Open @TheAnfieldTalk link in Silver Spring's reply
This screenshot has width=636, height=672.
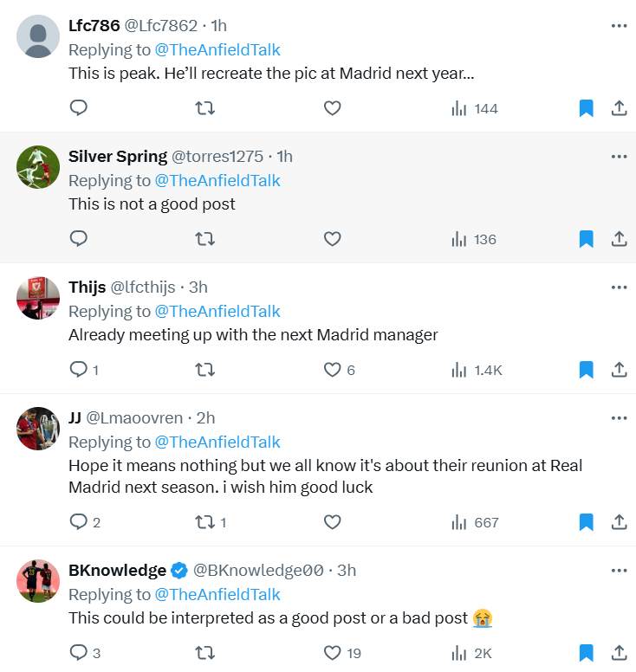pyautogui.click(x=217, y=180)
